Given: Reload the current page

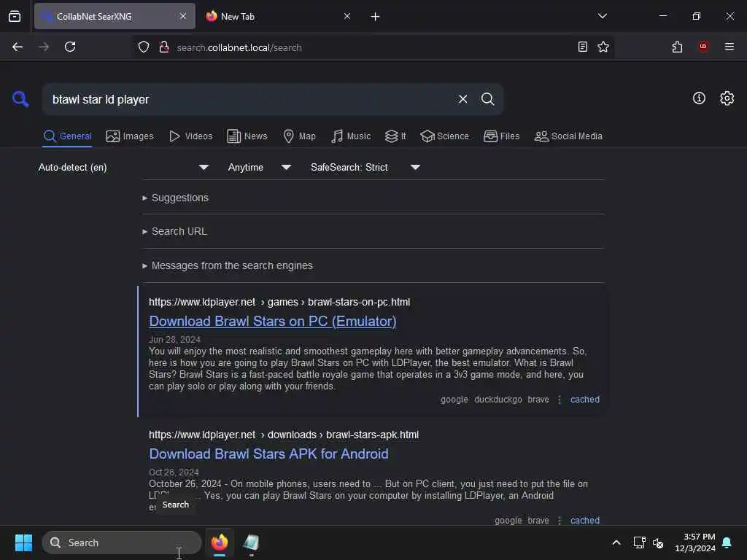Looking at the screenshot, I should pyautogui.click(x=70, y=47).
